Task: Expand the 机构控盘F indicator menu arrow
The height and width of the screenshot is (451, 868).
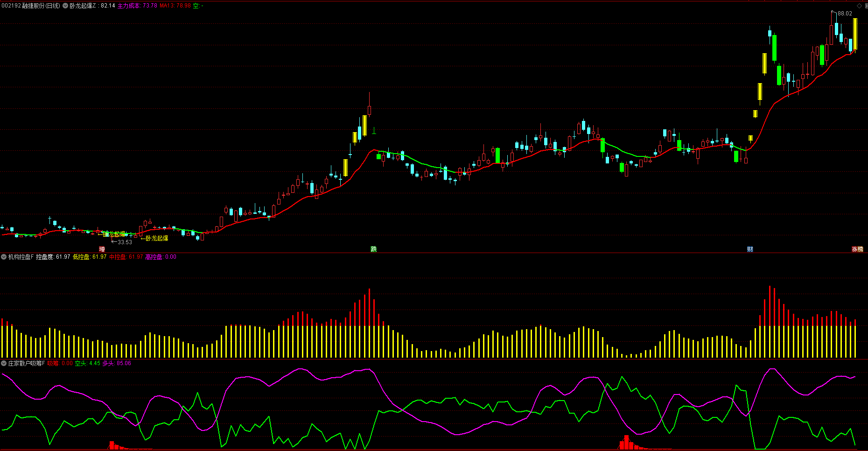Action: (x=4, y=257)
